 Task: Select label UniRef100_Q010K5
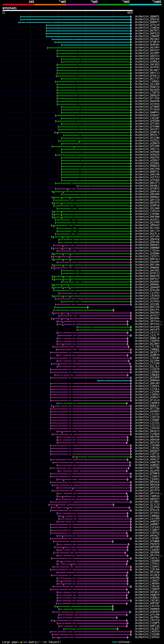click(147, 327)
